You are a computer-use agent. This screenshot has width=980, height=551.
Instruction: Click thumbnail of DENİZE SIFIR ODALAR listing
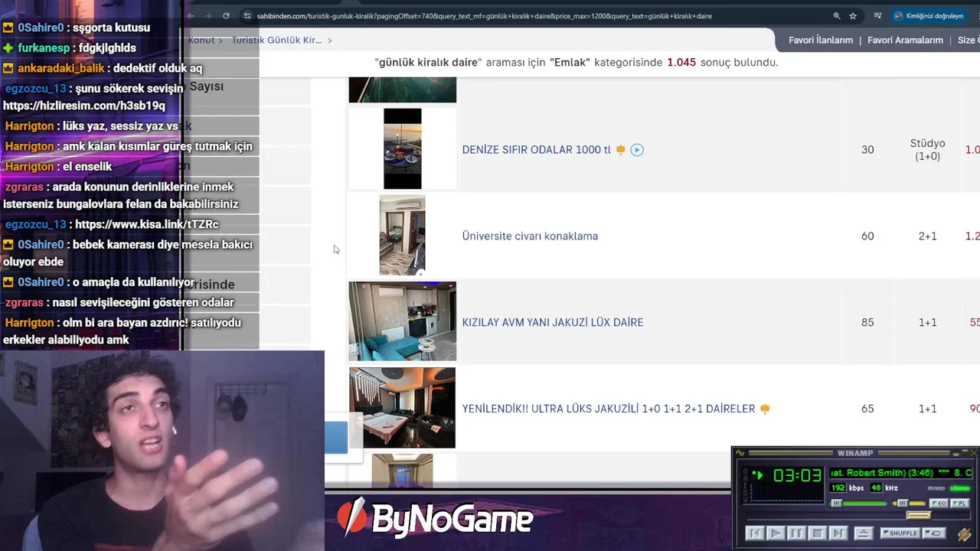[402, 148]
